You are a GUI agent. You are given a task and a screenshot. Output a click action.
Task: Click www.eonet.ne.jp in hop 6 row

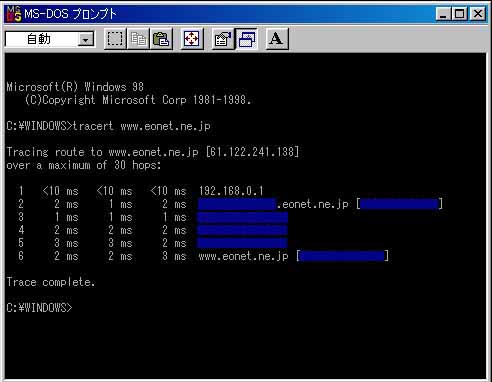pyautogui.click(x=243, y=256)
